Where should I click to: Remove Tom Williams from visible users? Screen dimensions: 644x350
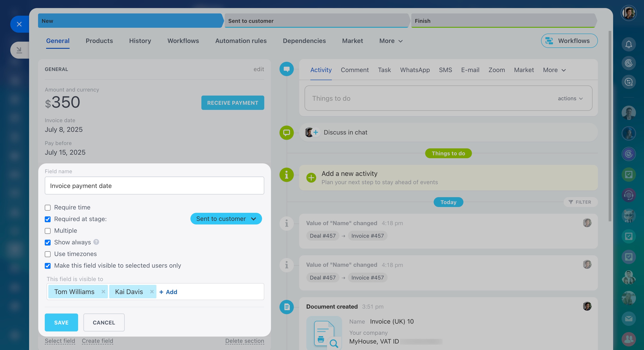103,292
